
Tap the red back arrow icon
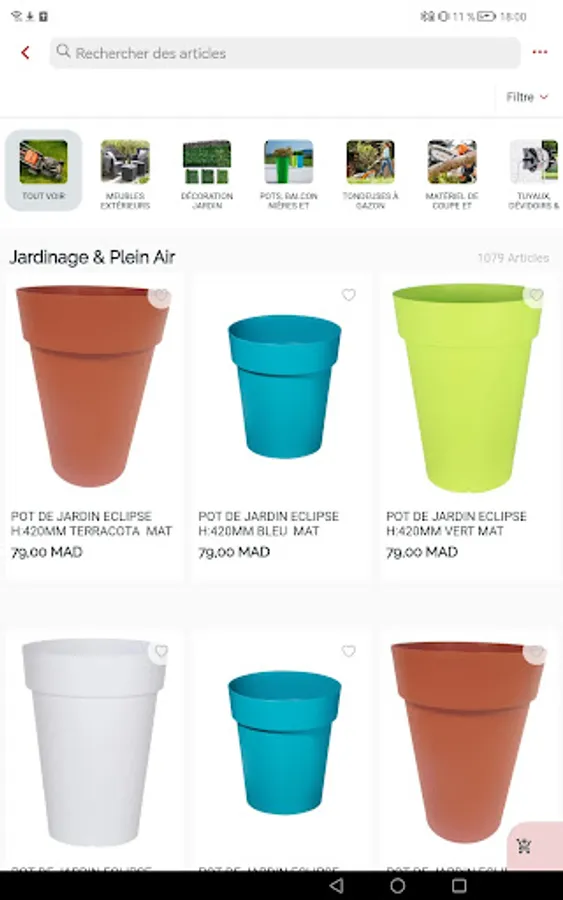pyautogui.click(x=25, y=53)
